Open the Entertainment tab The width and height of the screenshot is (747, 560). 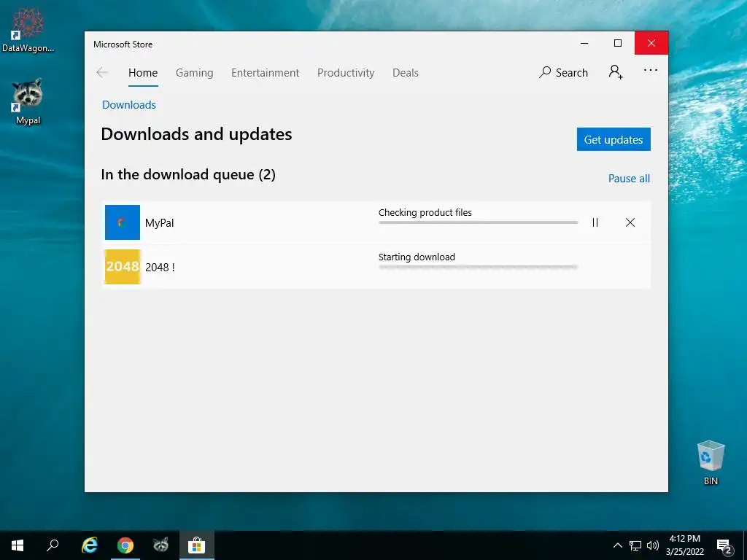pyautogui.click(x=266, y=73)
